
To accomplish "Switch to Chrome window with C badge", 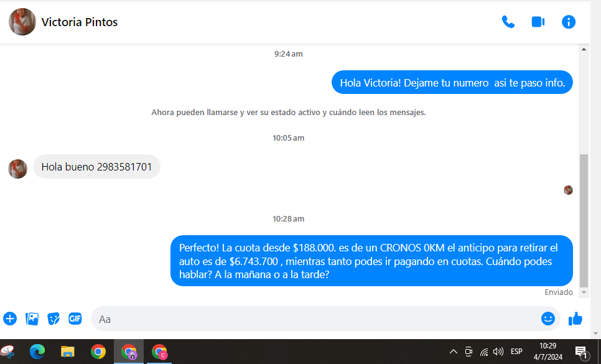I will tap(159, 352).
